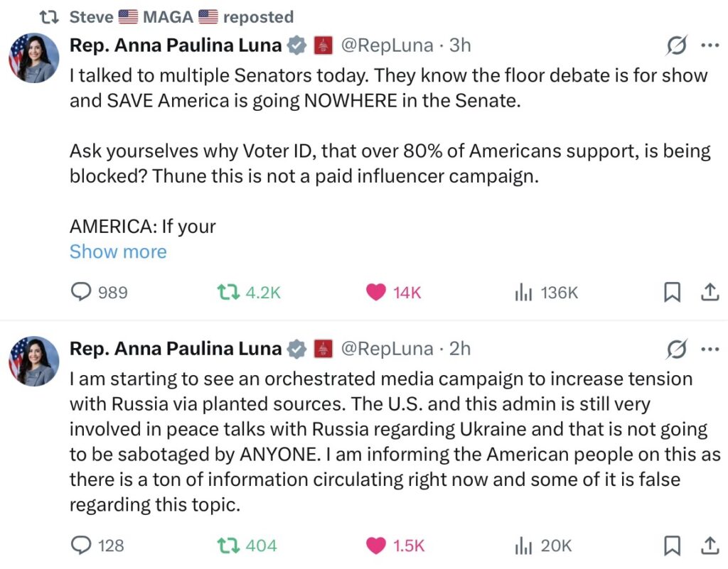Viewport: 728px width, 569px height.
Task: Bookmark the first Rep. Luna post
Action: (672, 292)
